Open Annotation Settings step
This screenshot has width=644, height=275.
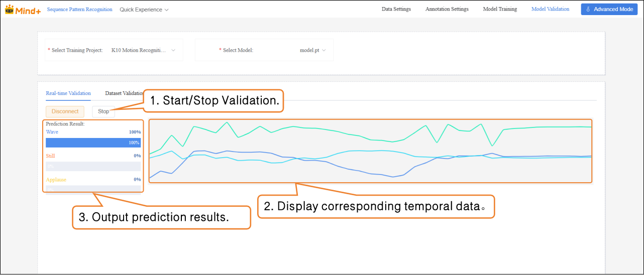click(447, 9)
